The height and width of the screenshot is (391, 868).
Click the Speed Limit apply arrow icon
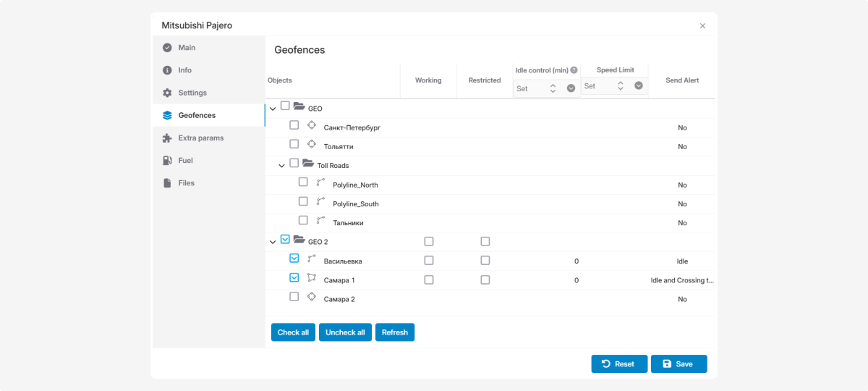click(639, 85)
